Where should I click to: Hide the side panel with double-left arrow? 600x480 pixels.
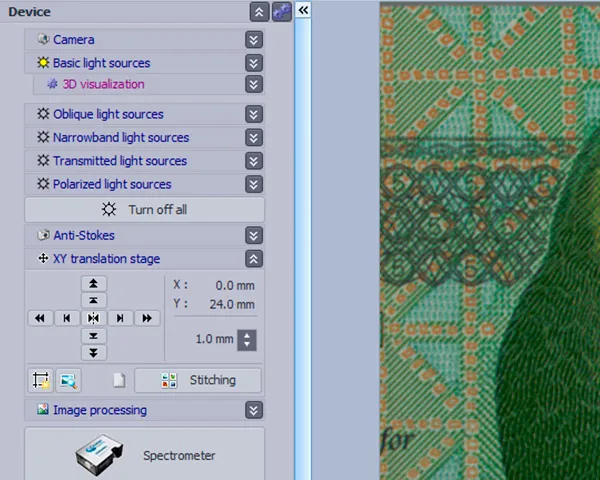pyautogui.click(x=303, y=10)
